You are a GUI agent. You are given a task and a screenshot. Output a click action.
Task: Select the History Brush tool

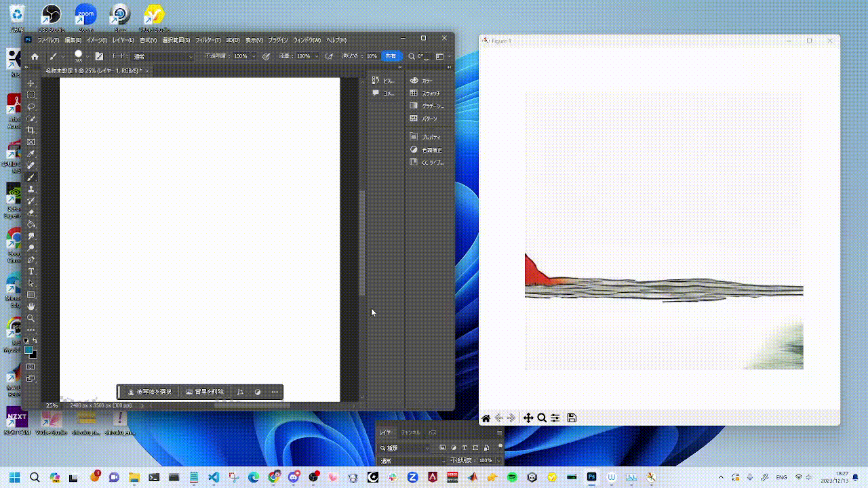(x=31, y=201)
